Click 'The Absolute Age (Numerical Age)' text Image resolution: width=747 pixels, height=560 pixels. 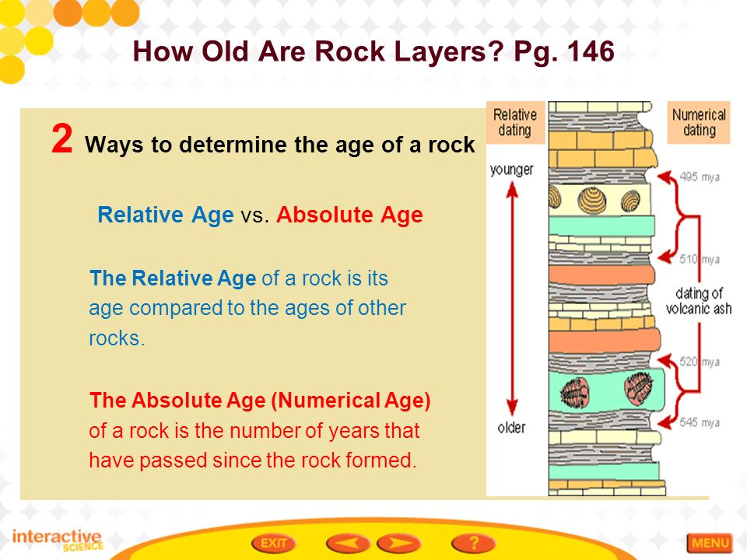(x=260, y=400)
